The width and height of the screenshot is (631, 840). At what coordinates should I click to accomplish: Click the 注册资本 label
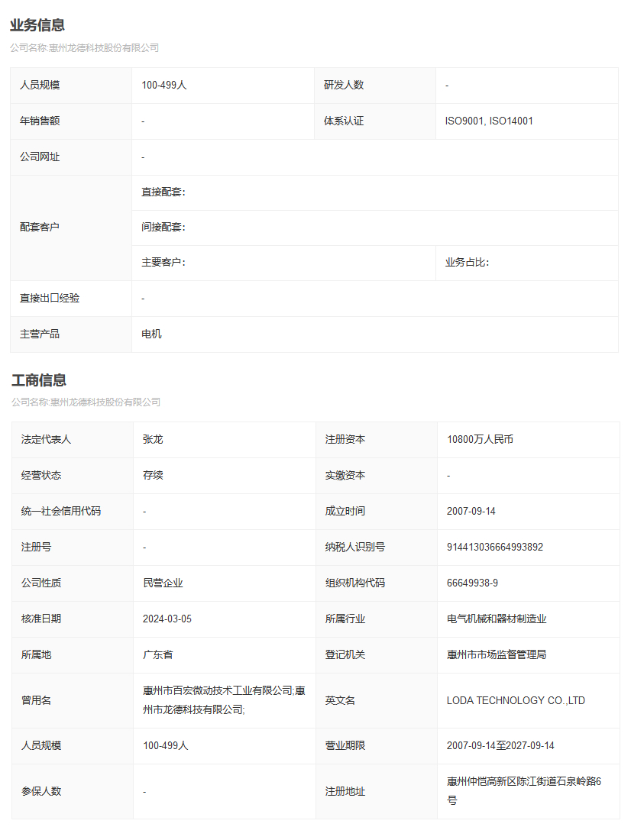tap(345, 440)
